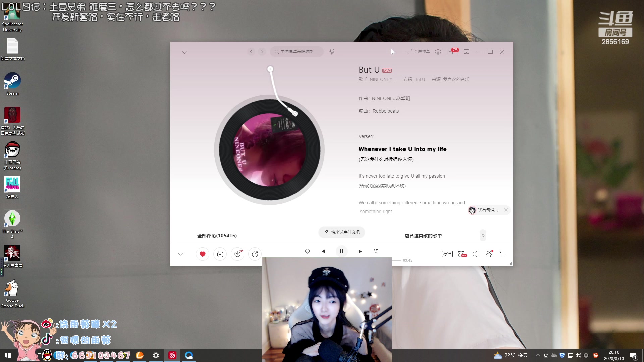Open Steam desktop shortcut
The height and width of the screenshot is (362, 644).
pos(12,84)
